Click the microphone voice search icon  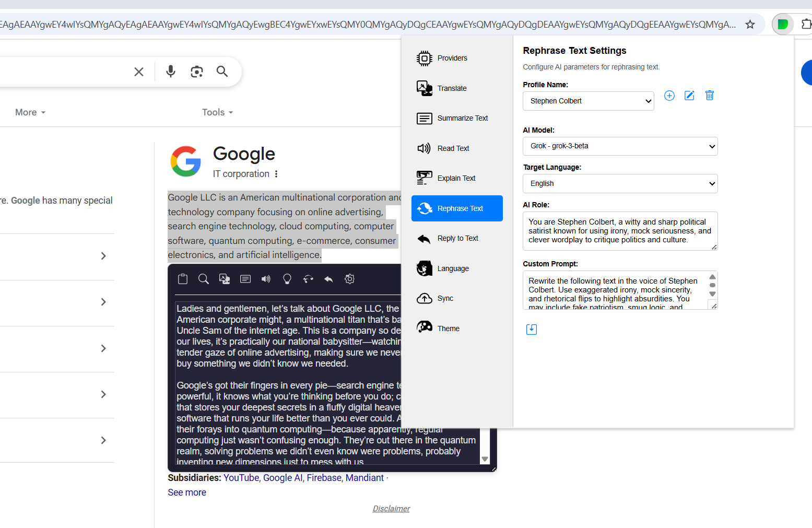[x=171, y=72]
